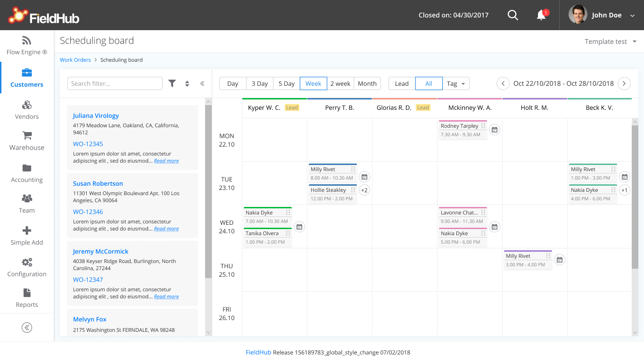The image size is (644, 362).
Task: Open the Reports section
Action: pyautogui.click(x=26, y=298)
